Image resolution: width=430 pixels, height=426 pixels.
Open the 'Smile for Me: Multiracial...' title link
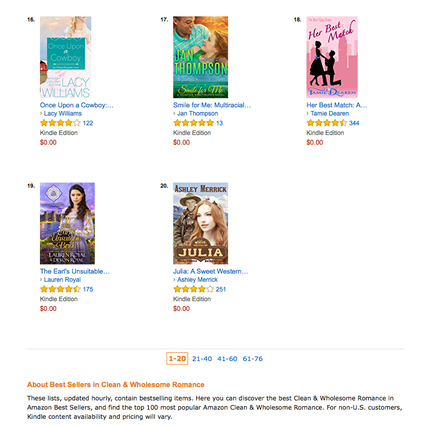tap(212, 105)
